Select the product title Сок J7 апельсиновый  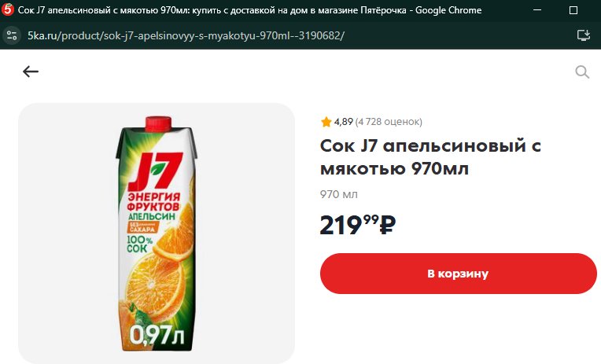point(430,156)
